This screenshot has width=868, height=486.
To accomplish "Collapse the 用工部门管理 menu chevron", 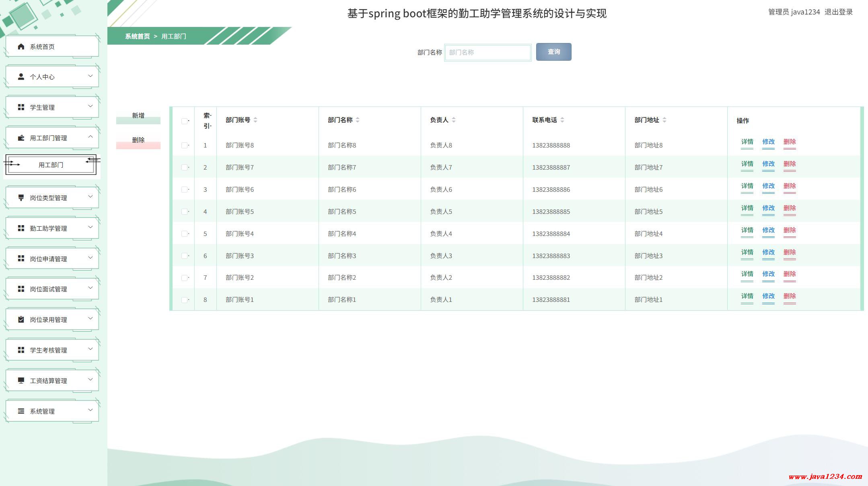I will [x=90, y=137].
